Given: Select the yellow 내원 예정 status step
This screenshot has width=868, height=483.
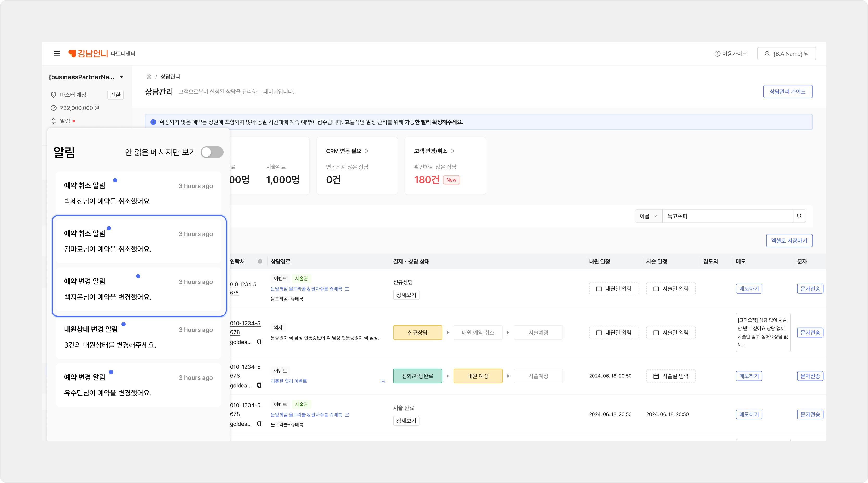Looking at the screenshot, I should [478, 376].
